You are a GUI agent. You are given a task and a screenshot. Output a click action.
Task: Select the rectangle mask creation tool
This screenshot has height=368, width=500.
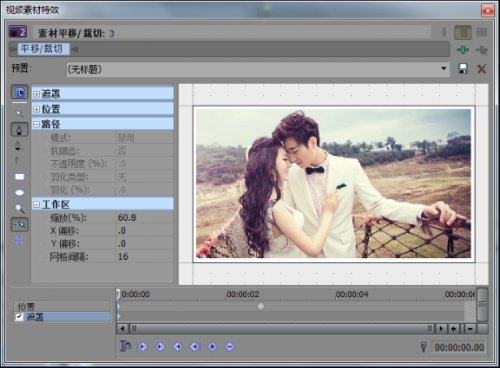click(20, 177)
